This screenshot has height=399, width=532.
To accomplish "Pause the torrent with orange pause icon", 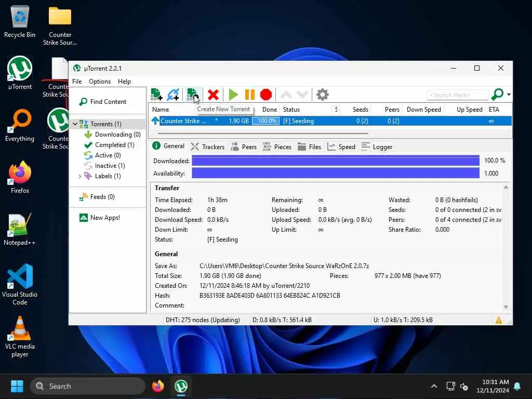I will point(250,95).
